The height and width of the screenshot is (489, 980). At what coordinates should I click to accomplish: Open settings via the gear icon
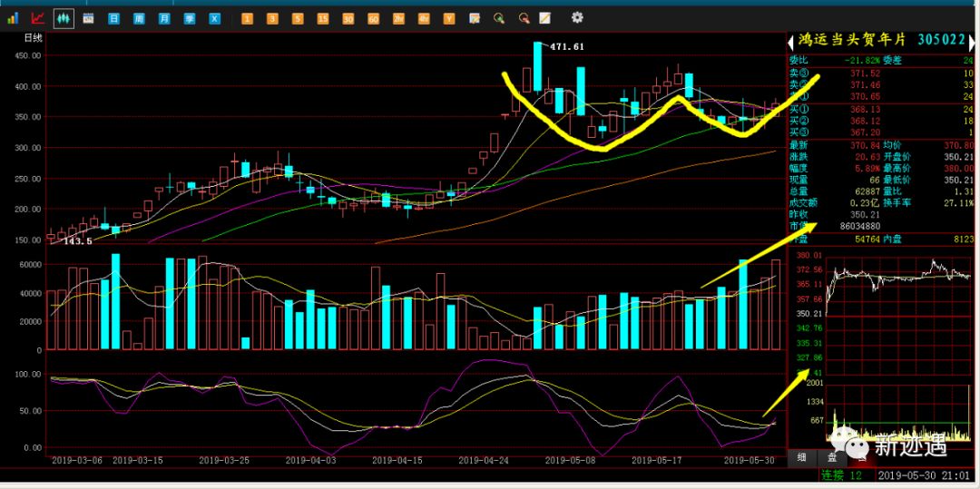577,17
